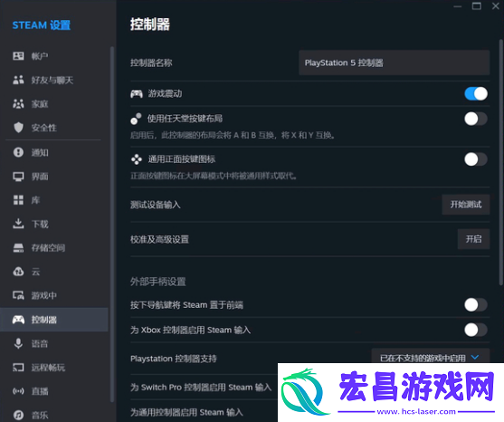Select 直播 settings section

54,391
